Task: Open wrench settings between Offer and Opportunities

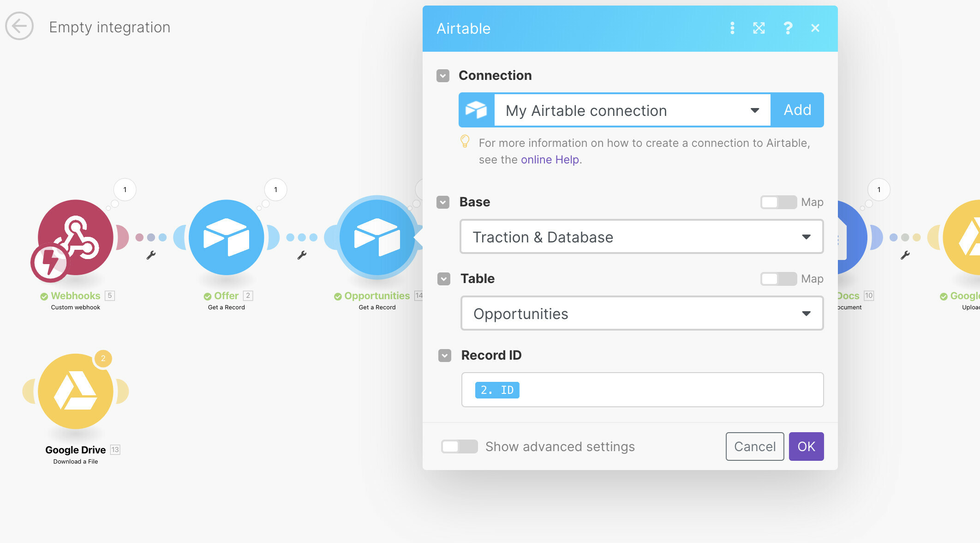Action: [302, 255]
